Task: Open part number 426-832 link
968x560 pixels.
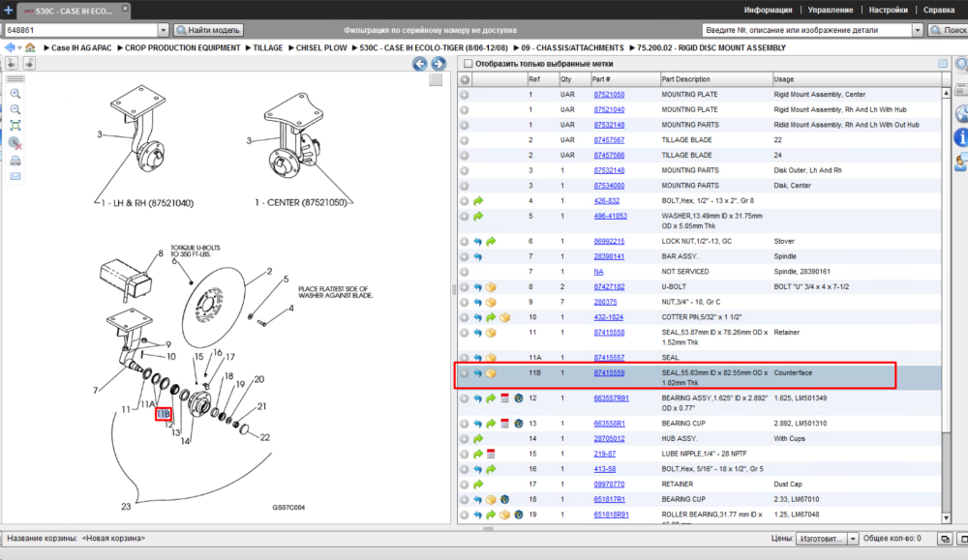Action: coord(606,201)
